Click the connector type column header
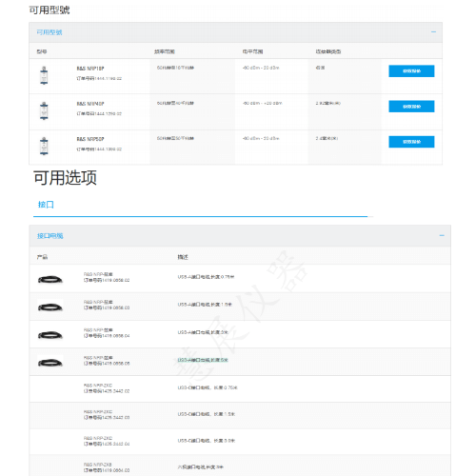This screenshot has width=476, height=476. [328, 51]
